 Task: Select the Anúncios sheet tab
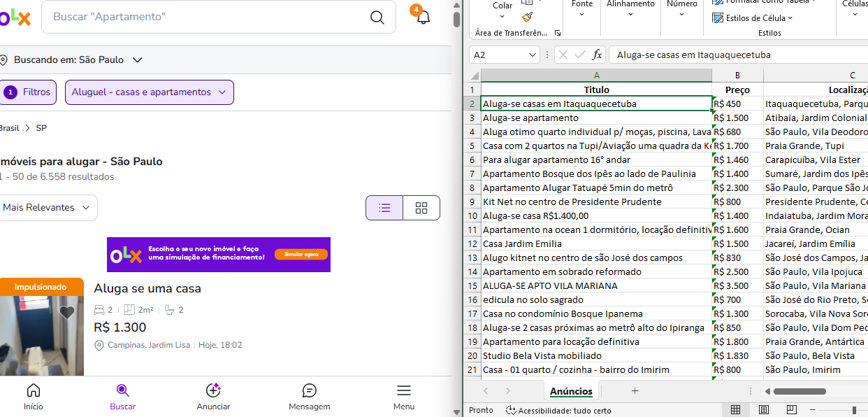pyautogui.click(x=571, y=391)
